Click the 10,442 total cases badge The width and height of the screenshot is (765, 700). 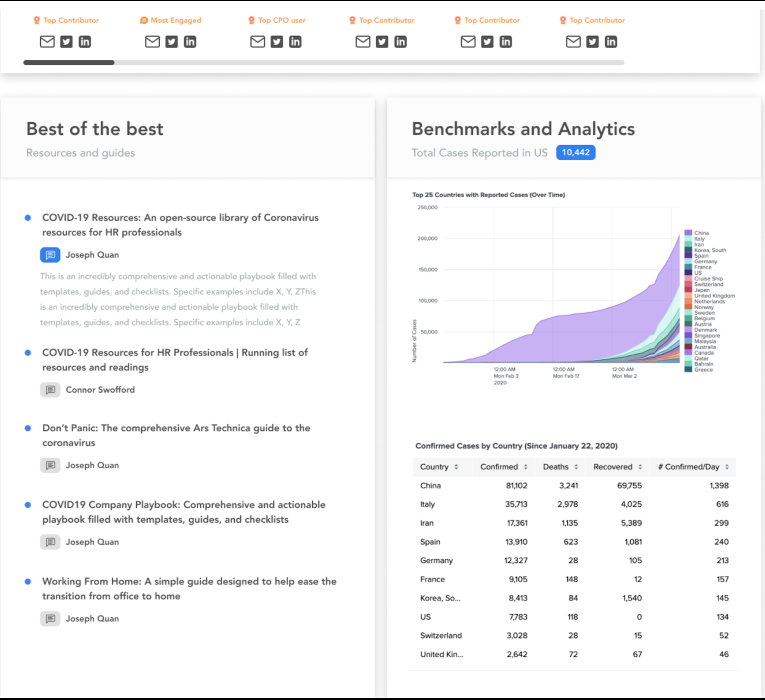(575, 153)
